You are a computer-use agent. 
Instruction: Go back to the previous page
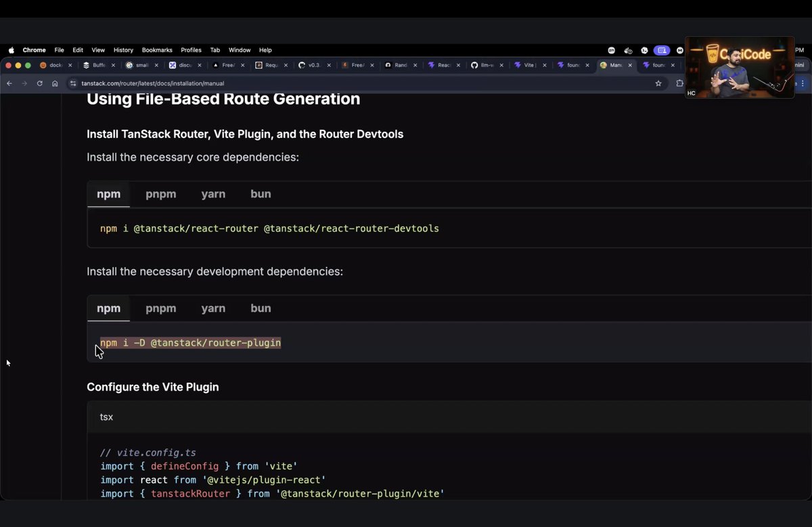tap(9, 83)
